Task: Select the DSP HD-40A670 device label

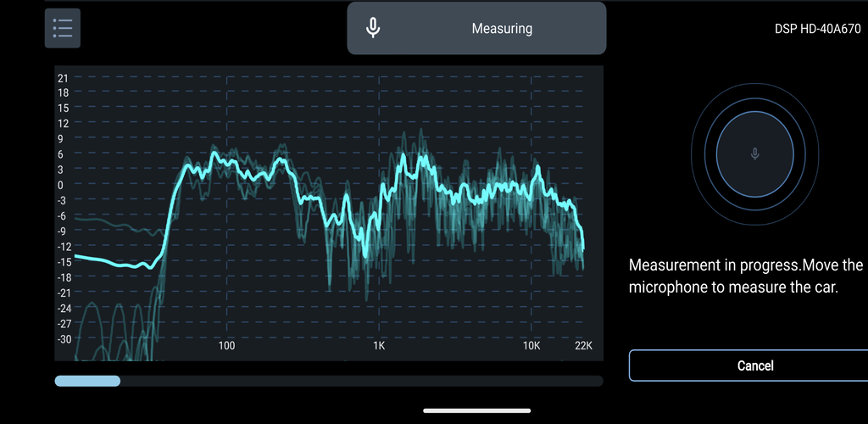Action: [818, 29]
